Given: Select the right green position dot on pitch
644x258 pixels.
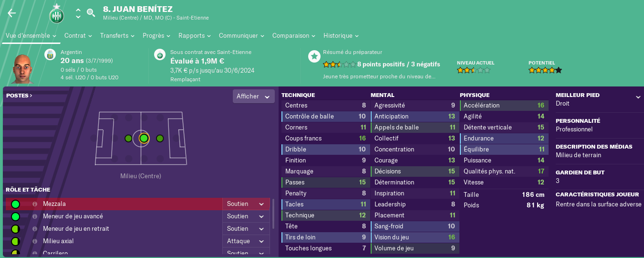Looking at the screenshot, I should (x=160, y=139).
